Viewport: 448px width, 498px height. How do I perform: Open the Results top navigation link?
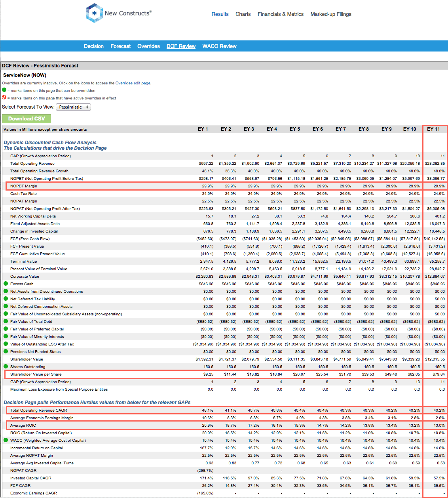point(220,14)
